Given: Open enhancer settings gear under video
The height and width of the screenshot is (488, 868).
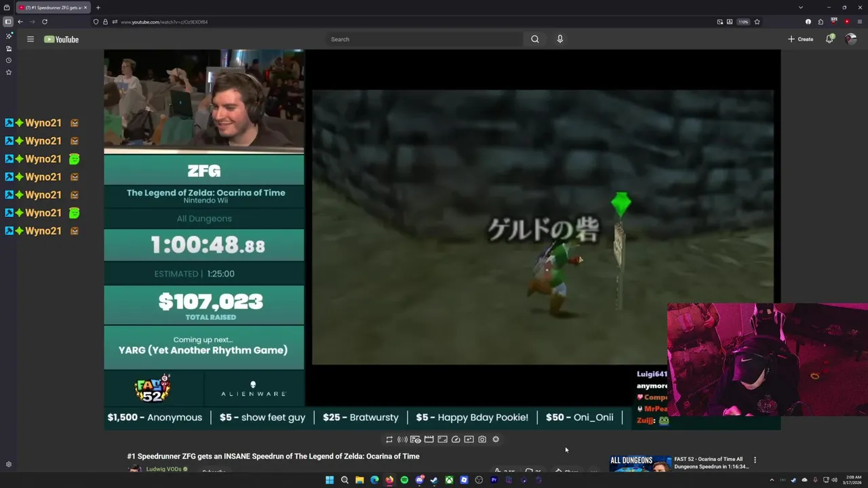Looking at the screenshot, I should [496, 439].
